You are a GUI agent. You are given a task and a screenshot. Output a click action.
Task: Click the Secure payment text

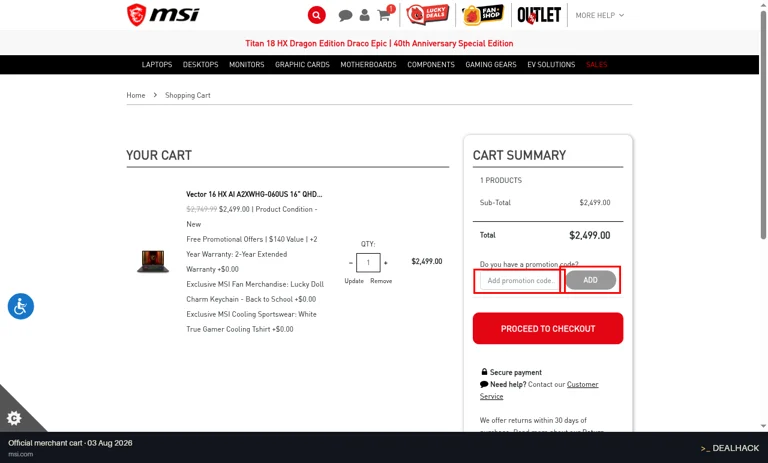(516, 372)
